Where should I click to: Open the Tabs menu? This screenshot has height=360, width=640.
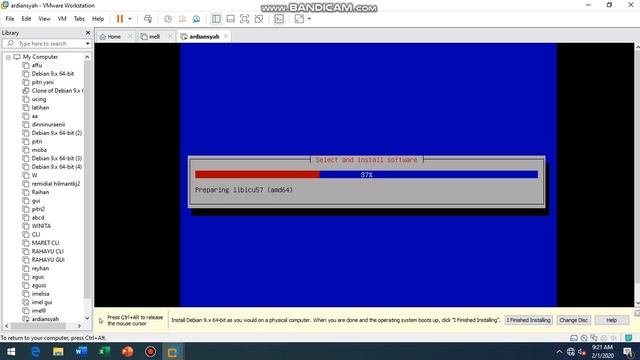coord(79,19)
